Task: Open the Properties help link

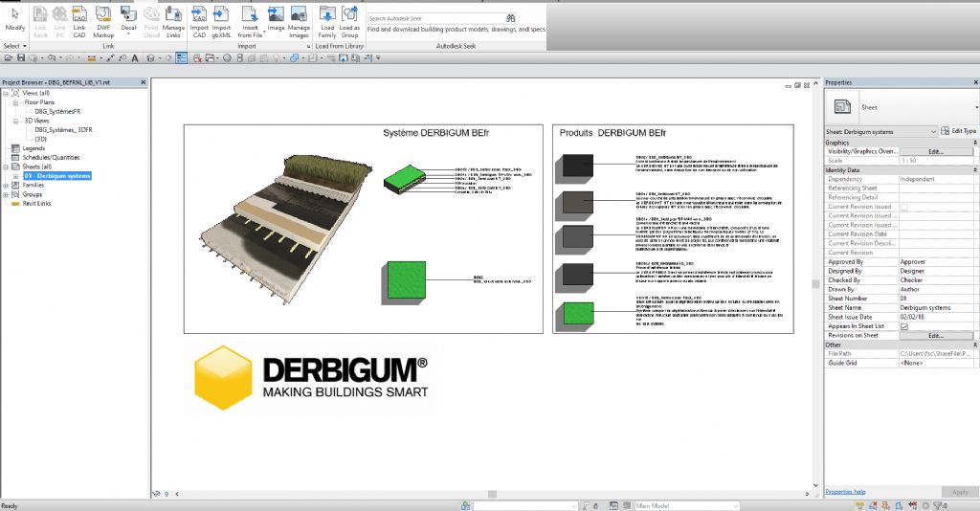Action: click(x=846, y=492)
